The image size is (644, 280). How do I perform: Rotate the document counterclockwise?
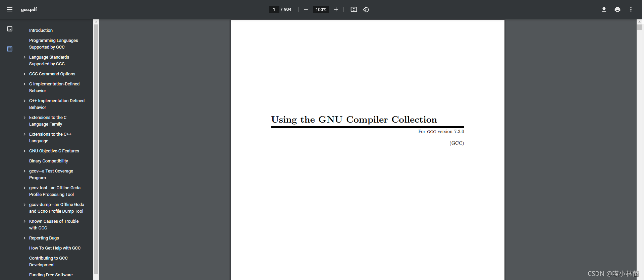(366, 9)
